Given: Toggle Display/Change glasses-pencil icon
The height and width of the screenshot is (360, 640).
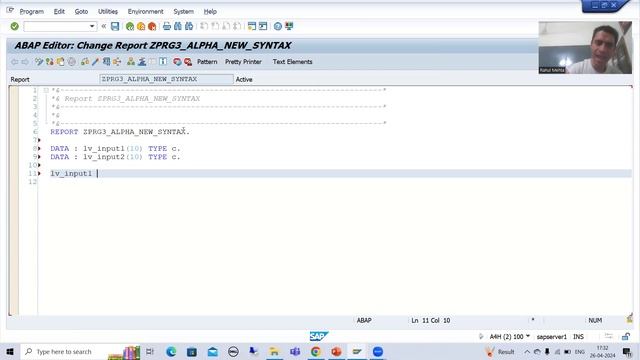Looking at the screenshot, I should tap(39, 62).
